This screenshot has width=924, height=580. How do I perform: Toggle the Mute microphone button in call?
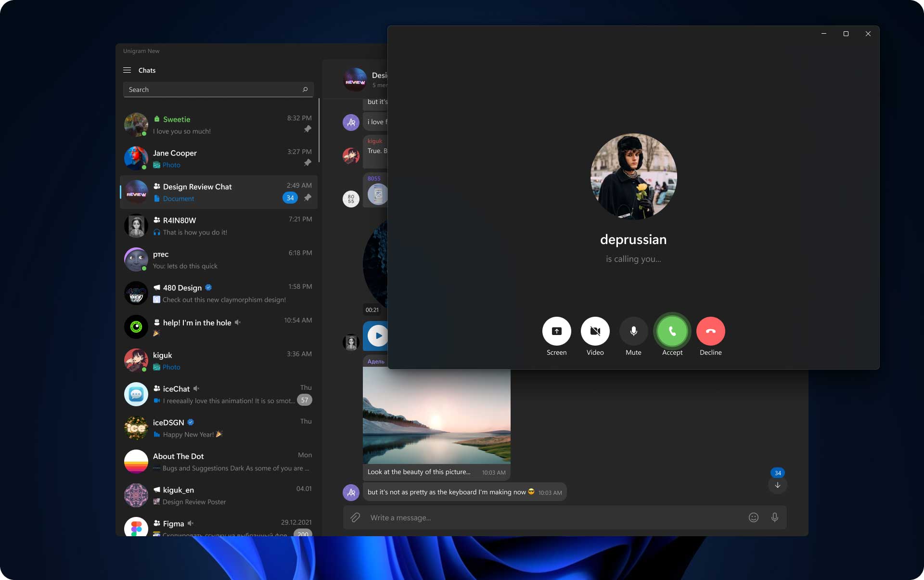(x=633, y=331)
